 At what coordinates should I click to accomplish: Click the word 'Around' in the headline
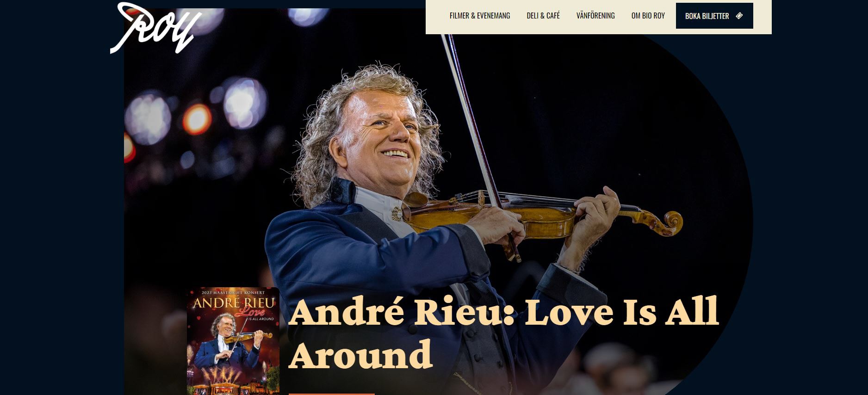(x=360, y=355)
